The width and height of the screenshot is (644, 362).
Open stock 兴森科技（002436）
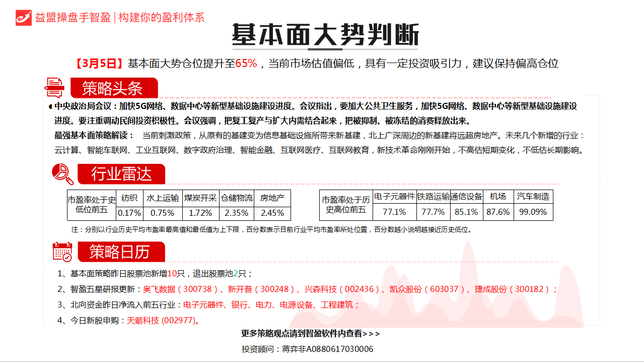pos(341,289)
